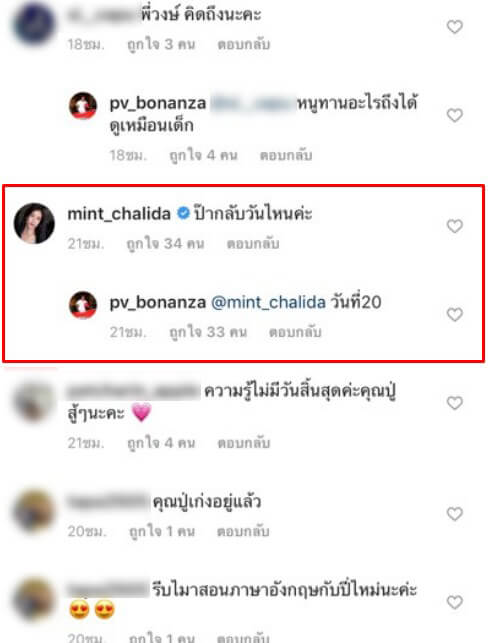Open the mint_chalida username link
Screen dimensions: 488x643
point(119,214)
